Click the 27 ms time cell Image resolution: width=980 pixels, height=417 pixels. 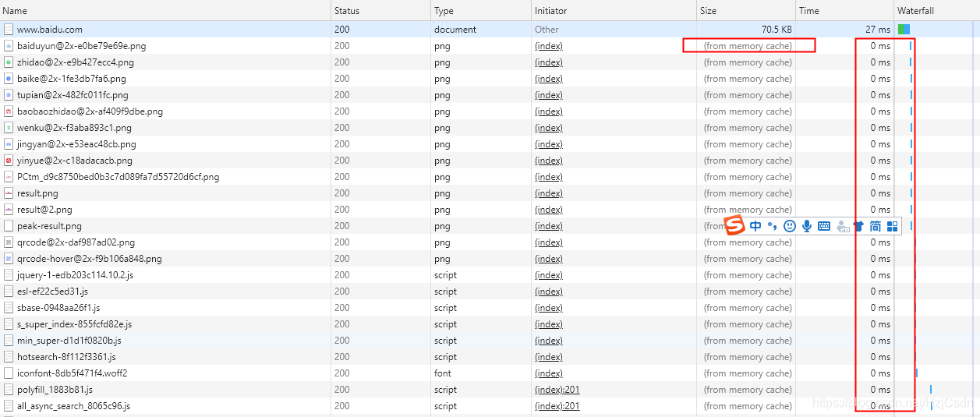point(877,30)
